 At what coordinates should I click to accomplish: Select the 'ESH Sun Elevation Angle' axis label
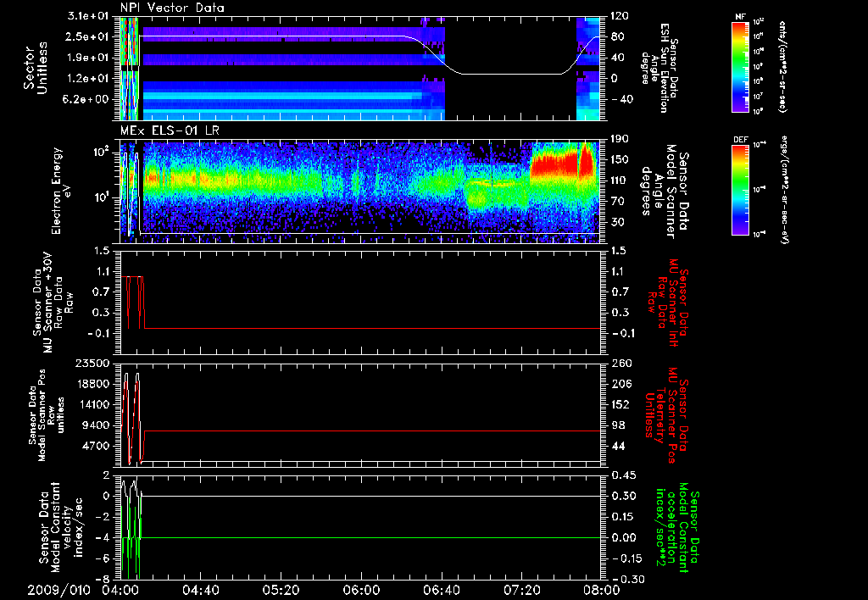coord(659,68)
